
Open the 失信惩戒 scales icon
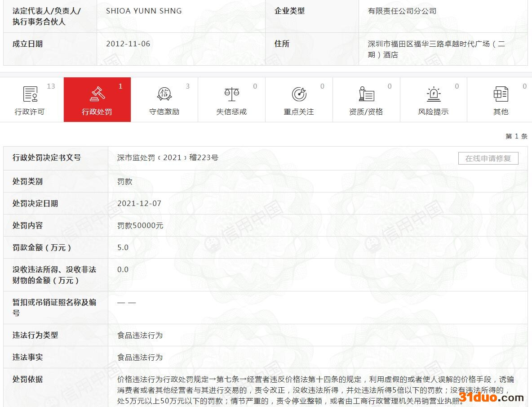coord(231,94)
